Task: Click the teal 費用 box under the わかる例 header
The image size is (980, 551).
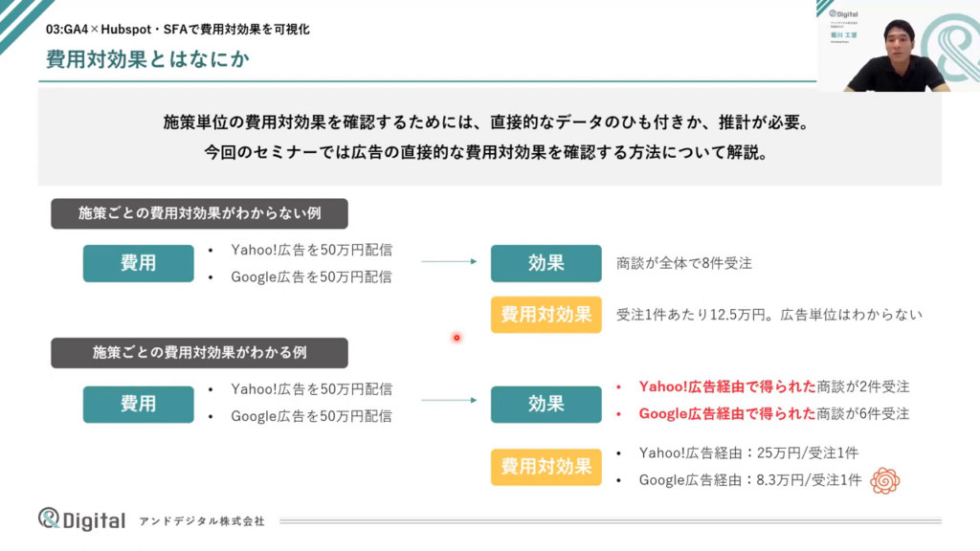Action: [138, 404]
